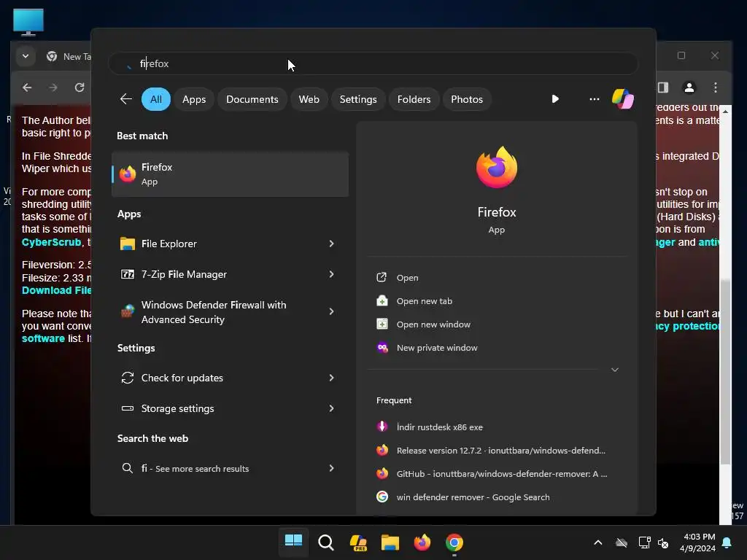Go back using the search panel arrow

pyautogui.click(x=125, y=99)
